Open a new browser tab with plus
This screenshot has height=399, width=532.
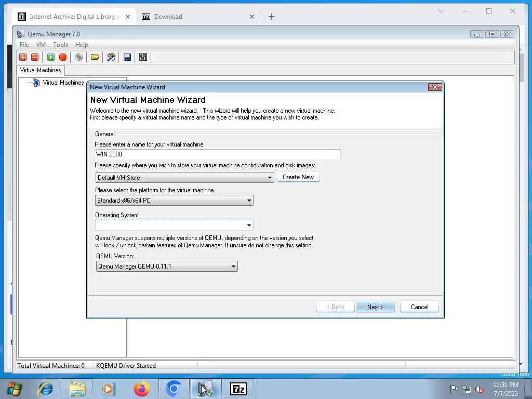coord(271,16)
